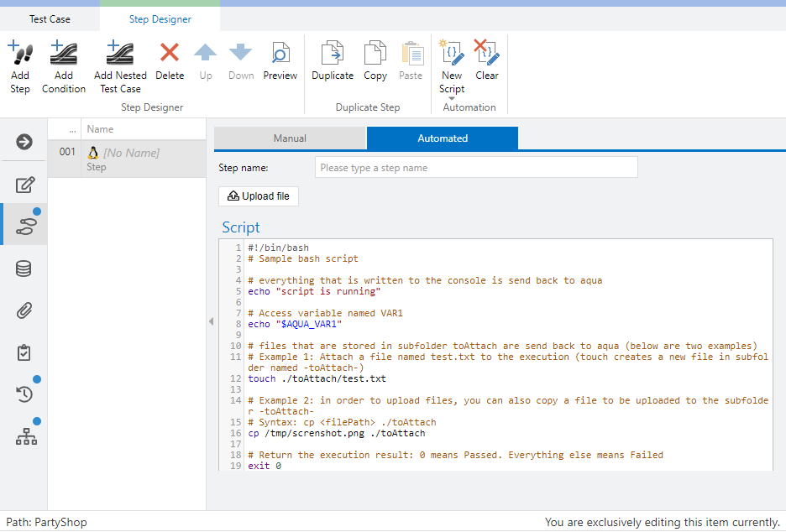Collapse the step list panel splitter
The image size is (786, 532).
tap(211, 321)
